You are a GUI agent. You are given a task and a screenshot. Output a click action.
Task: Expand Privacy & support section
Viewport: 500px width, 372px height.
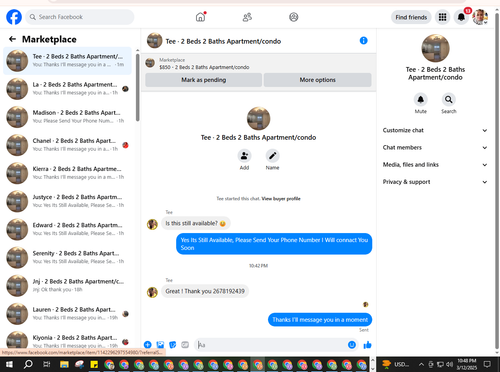(x=435, y=182)
